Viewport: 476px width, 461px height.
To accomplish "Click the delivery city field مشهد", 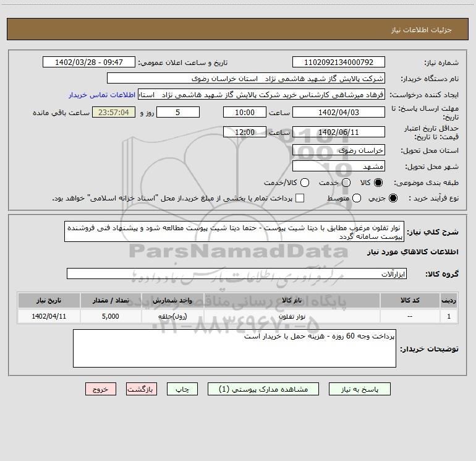I will 339,166.
